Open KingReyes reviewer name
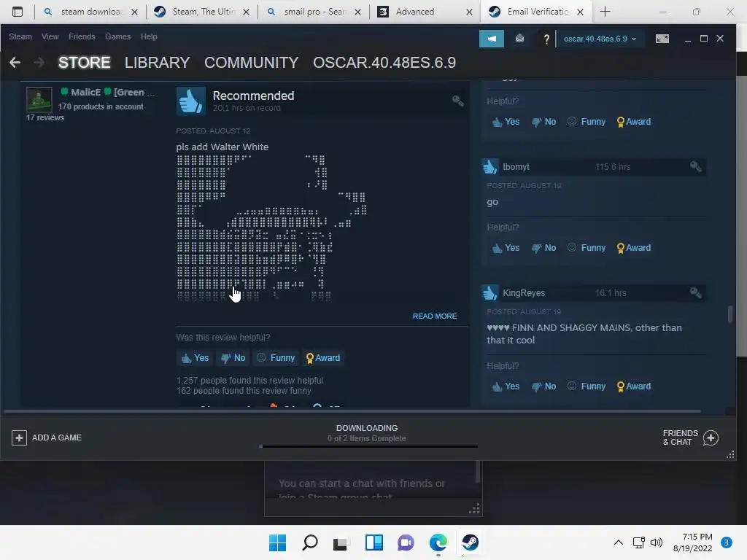747x560 pixels. (x=524, y=293)
